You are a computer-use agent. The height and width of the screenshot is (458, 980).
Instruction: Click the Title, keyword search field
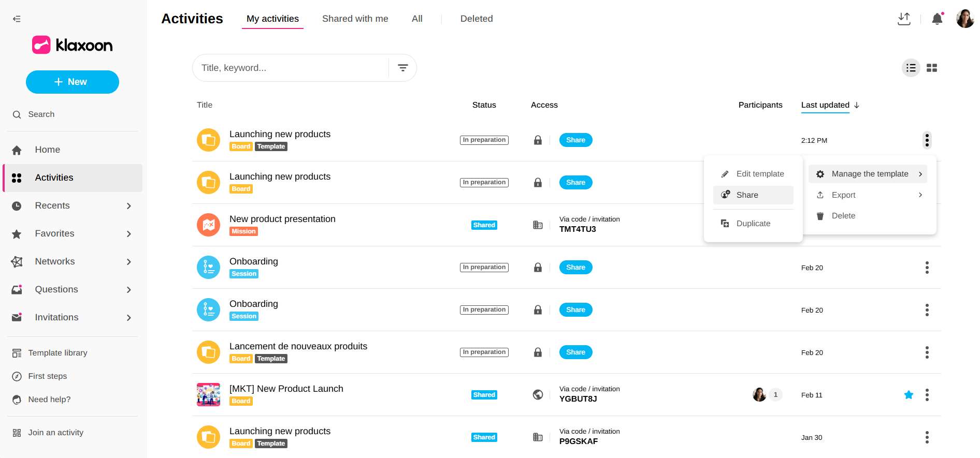click(x=291, y=68)
